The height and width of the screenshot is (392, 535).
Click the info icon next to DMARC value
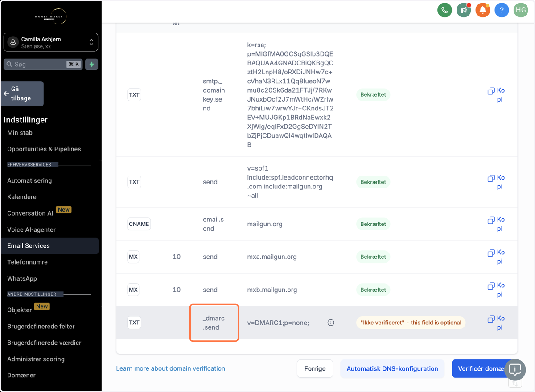331,323
